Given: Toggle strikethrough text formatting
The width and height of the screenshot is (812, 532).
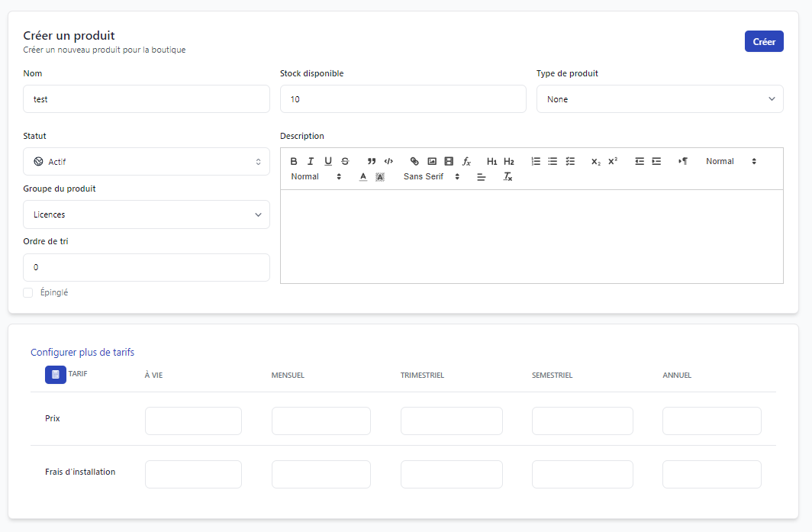Looking at the screenshot, I should pyautogui.click(x=345, y=161).
